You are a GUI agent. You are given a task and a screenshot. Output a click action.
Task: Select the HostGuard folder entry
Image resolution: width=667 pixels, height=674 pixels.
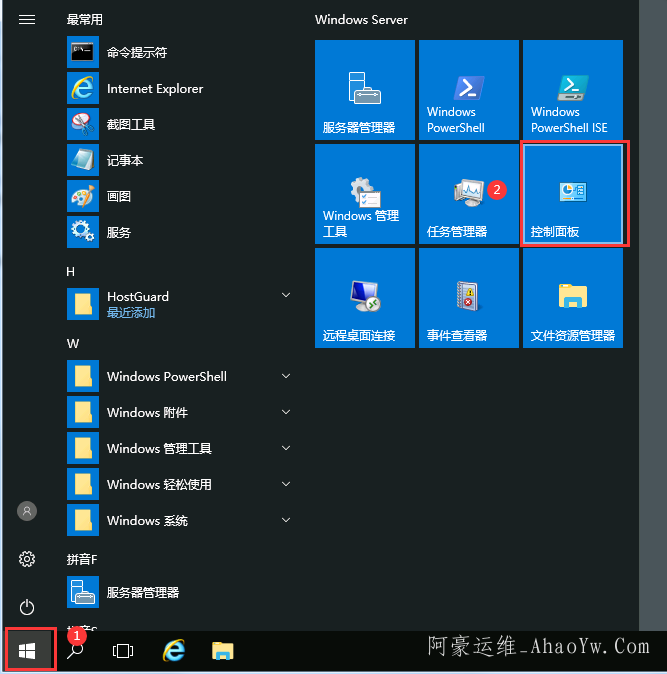click(x=180, y=304)
